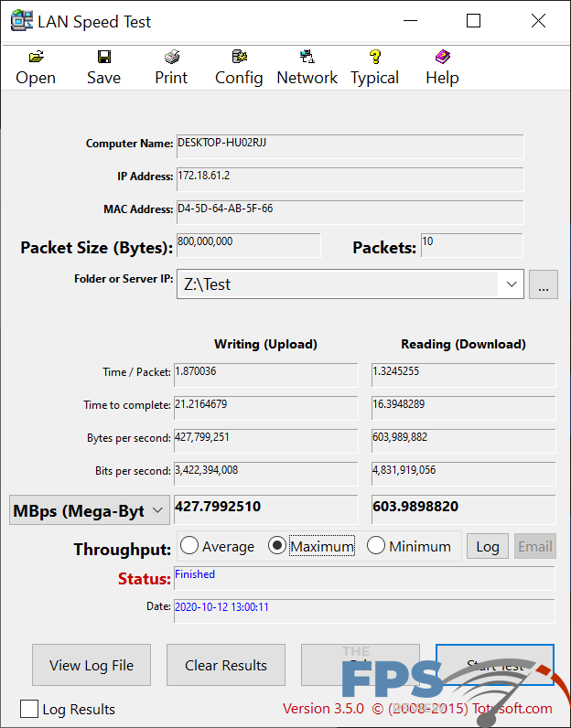Click download Time / Packet value 1.3245255
This screenshot has height=728, width=571.
tap(463, 375)
